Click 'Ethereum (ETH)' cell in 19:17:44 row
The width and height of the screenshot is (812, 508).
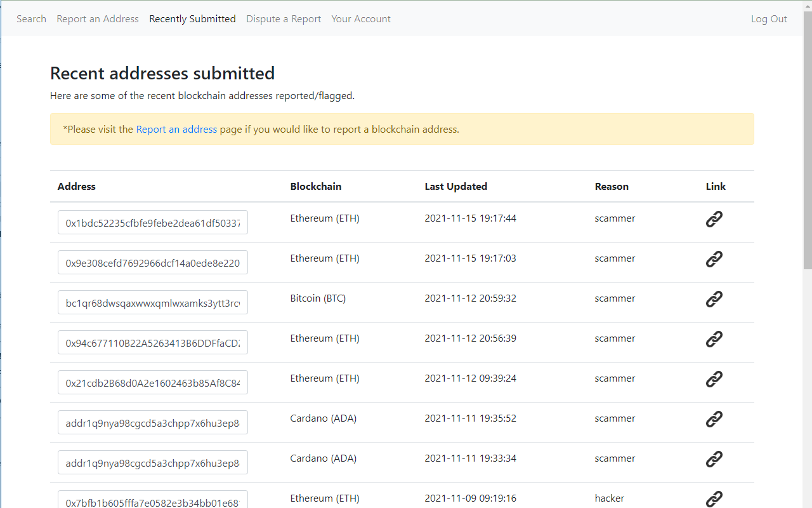click(325, 218)
